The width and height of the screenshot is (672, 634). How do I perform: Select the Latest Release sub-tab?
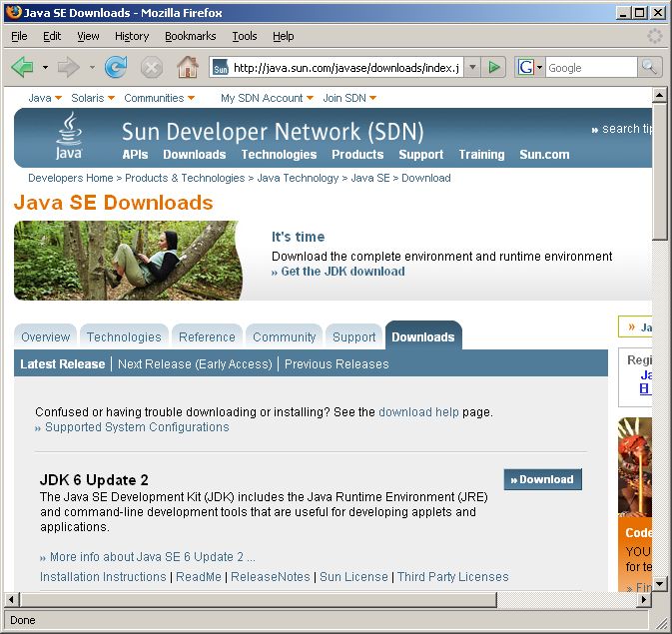coord(63,364)
